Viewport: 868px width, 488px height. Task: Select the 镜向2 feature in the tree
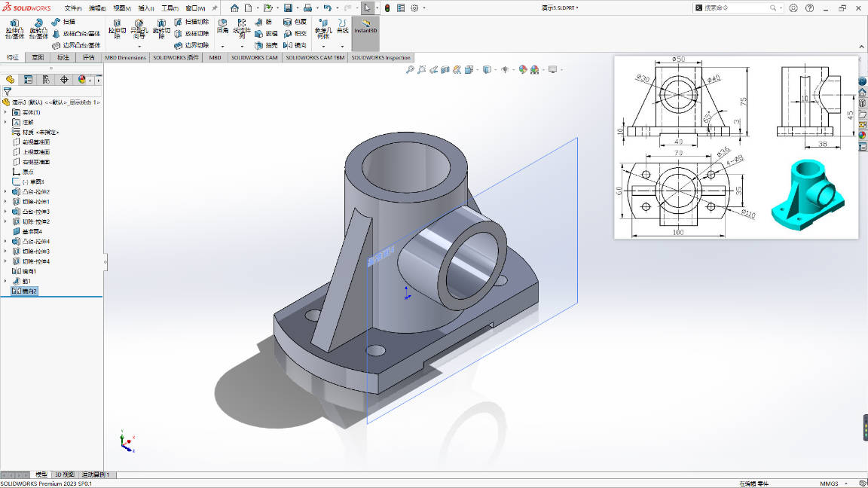click(24, 291)
